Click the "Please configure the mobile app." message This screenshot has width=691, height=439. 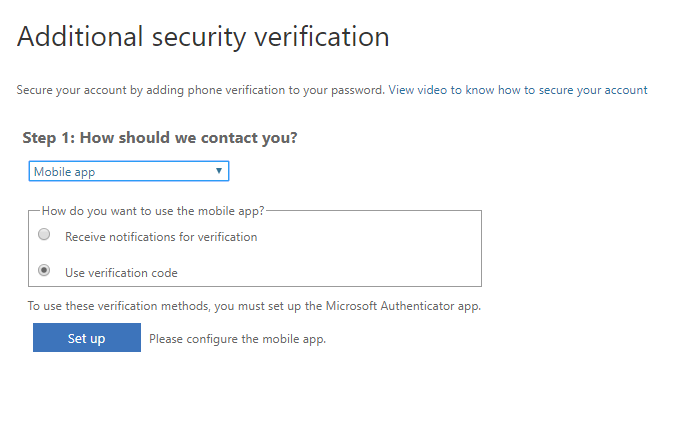pyautogui.click(x=238, y=339)
